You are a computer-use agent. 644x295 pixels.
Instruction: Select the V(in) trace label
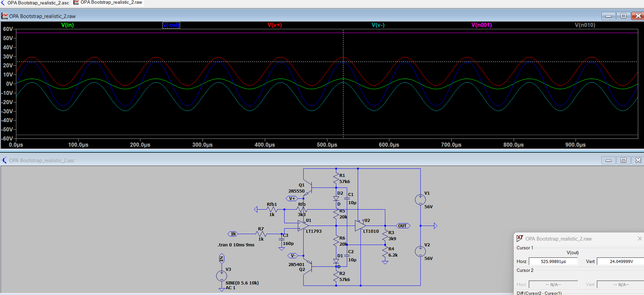point(67,25)
